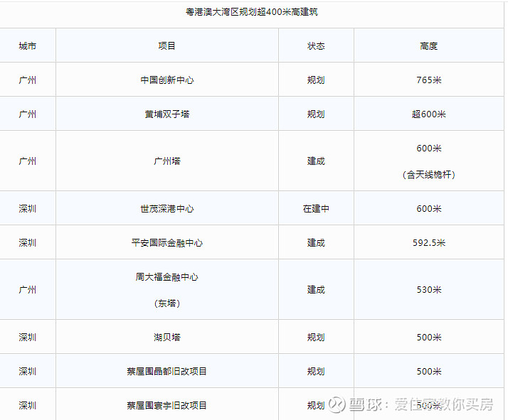Screen dimensions: 508x420
Task: Select 广州 in the 中国创新中心 row
Action: 28,80
